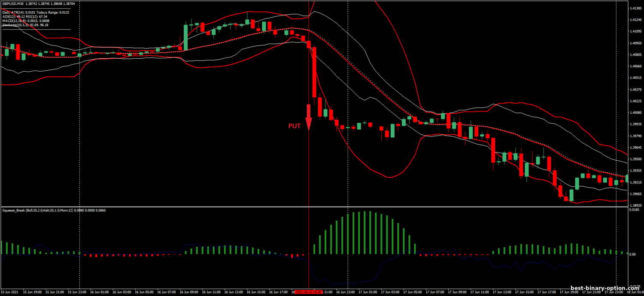Select the Daily ATR(14) info line
This screenshot has height=296, width=644.
(x=36, y=12)
